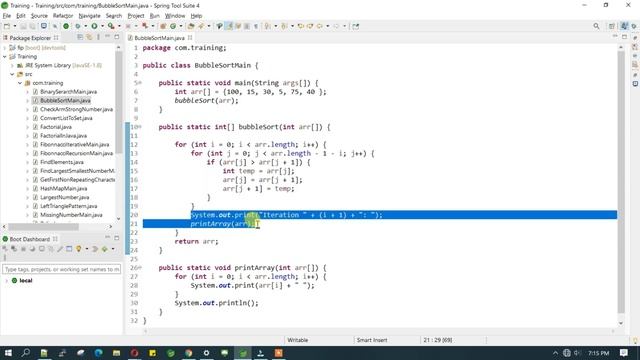Click the Save icon in the main toolbar
Viewport: 640px width, 360px height.
(23, 26)
